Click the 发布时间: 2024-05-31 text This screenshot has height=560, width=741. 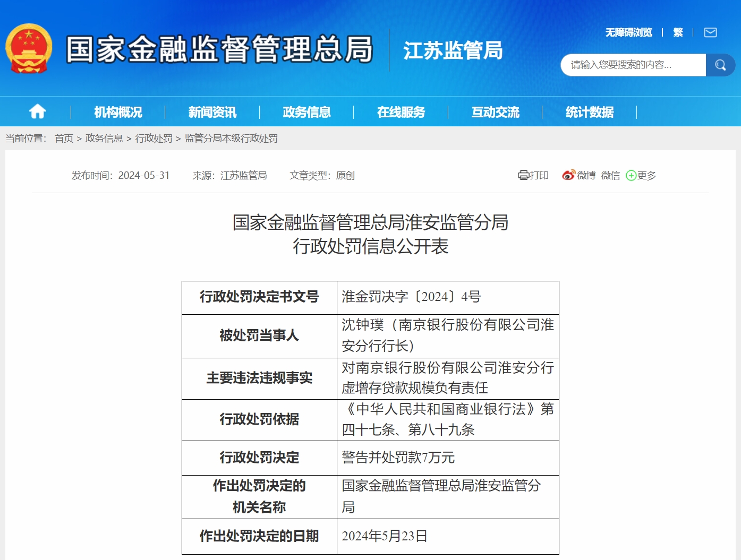121,175
